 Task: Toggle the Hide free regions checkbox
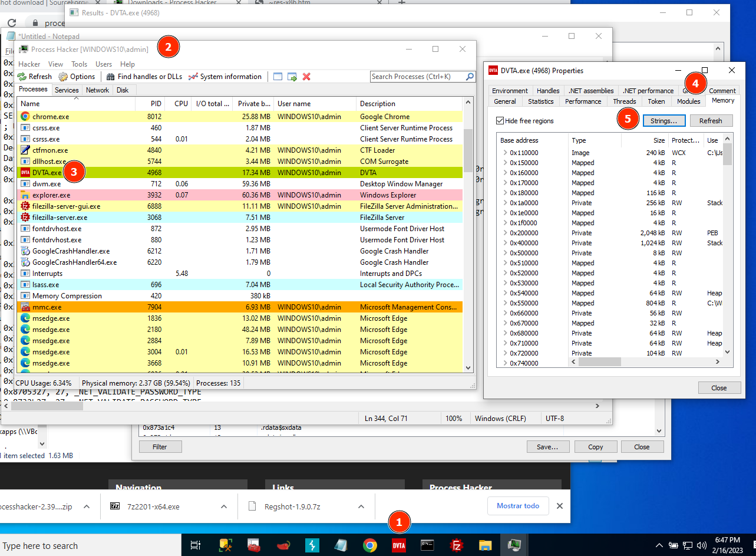(500, 121)
